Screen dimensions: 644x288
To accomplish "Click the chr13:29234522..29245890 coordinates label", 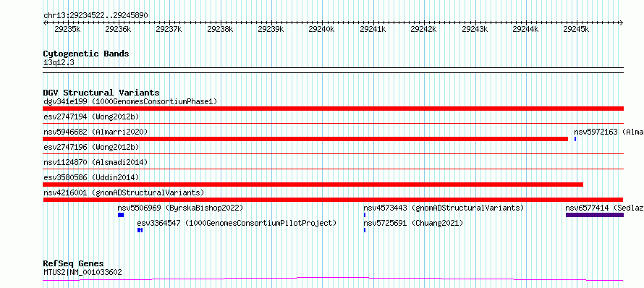I will [96, 15].
